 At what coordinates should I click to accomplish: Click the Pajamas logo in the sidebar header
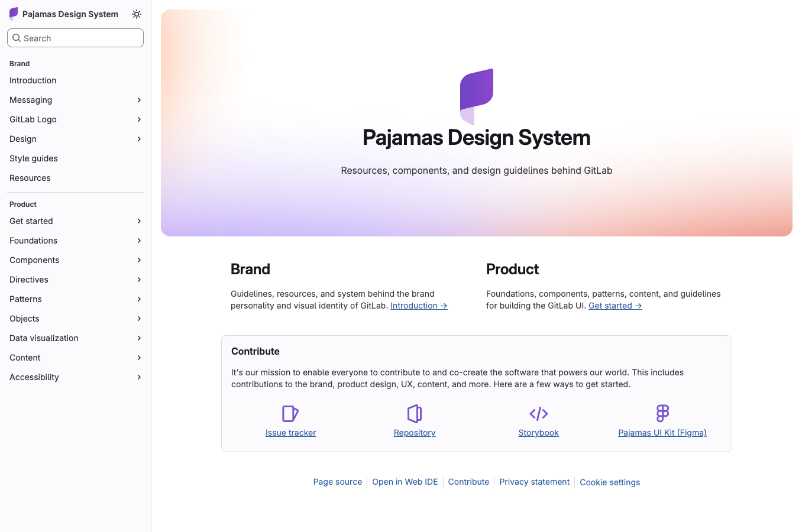pyautogui.click(x=12, y=14)
